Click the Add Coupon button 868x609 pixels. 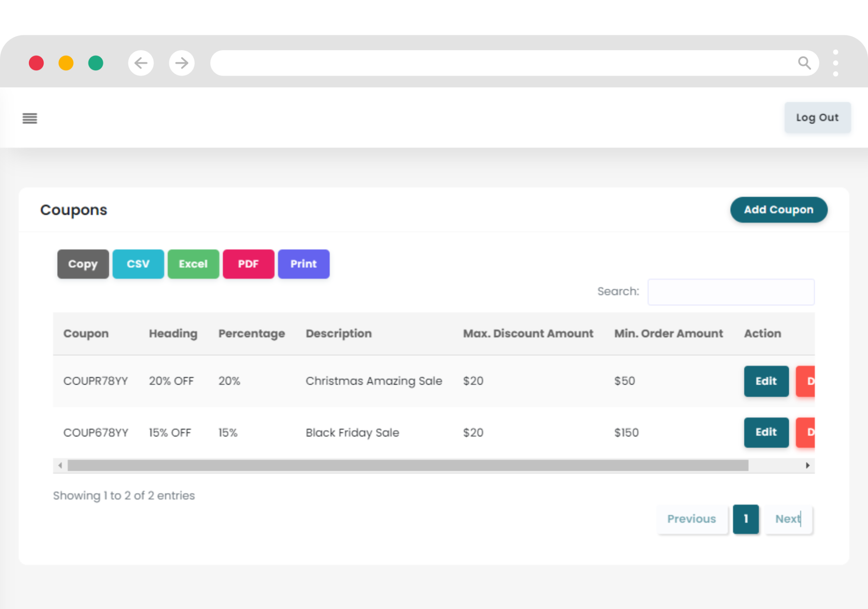[779, 210]
